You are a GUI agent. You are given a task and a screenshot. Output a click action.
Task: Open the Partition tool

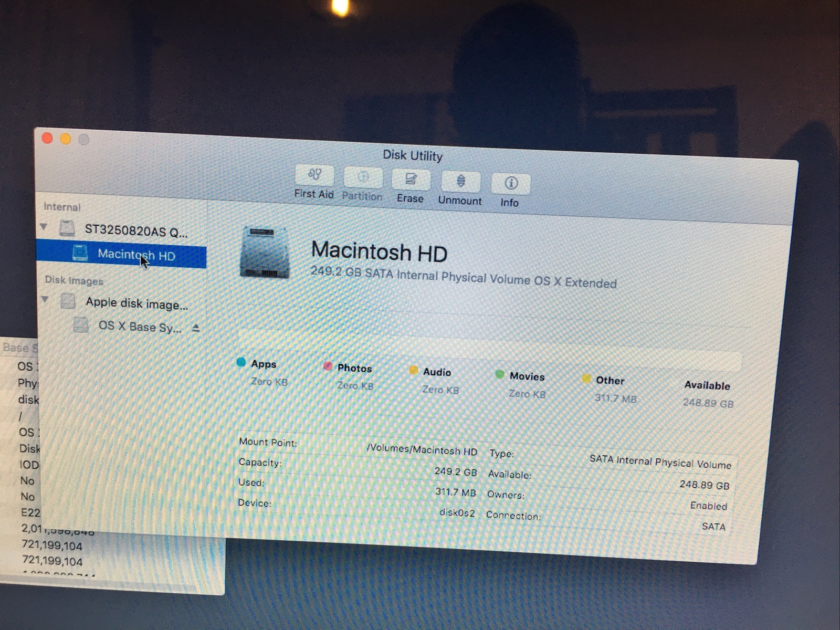(363, 177)
